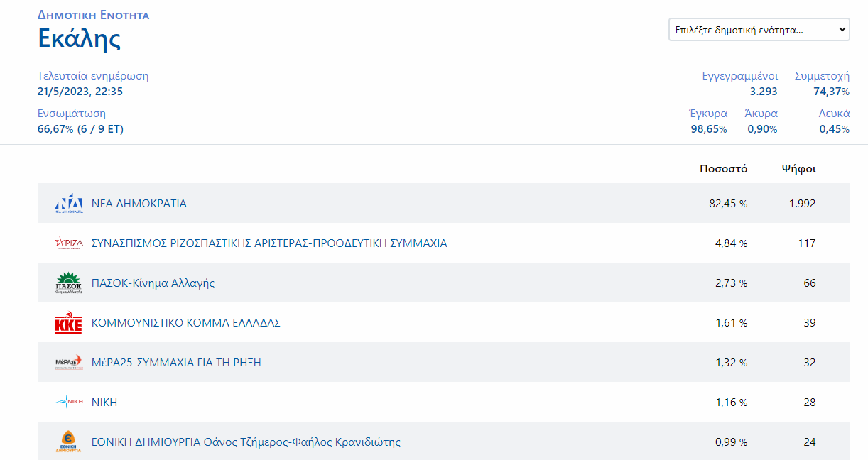This screenshot has width=868, height=460.
Task: Select the 0,99 % percentage value
Action: 731,442
